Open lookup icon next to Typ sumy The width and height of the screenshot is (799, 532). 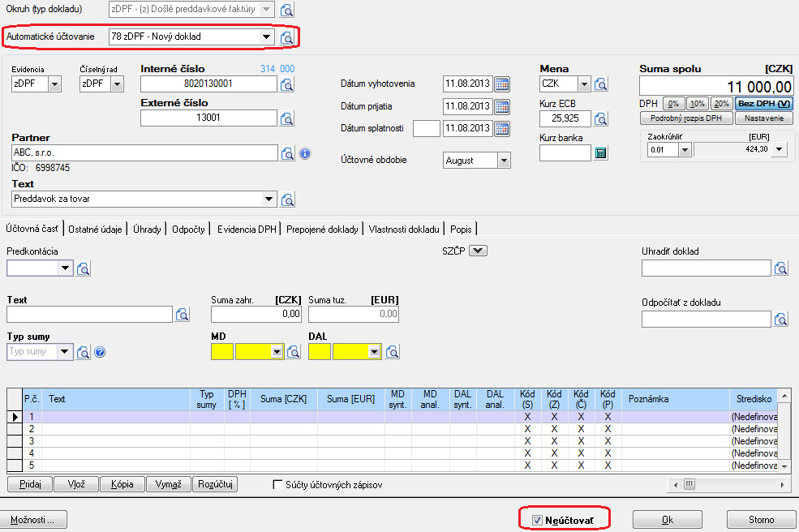coord(83,352)
